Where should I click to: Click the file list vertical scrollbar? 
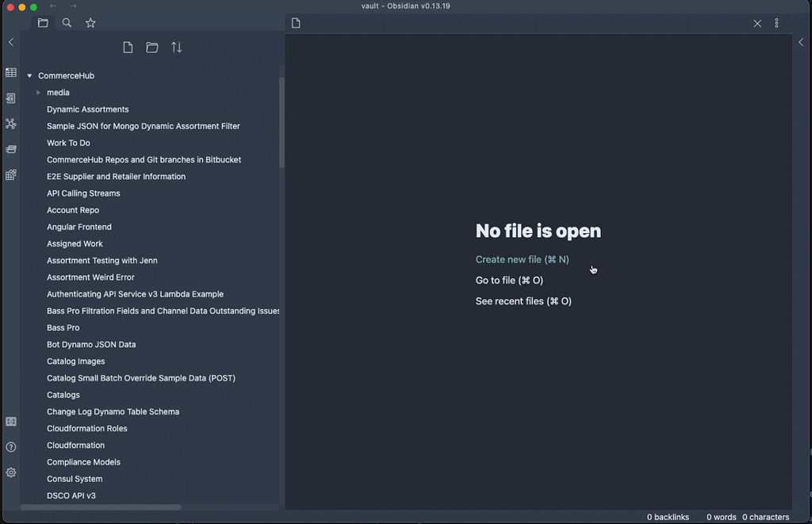pos(282,123)
